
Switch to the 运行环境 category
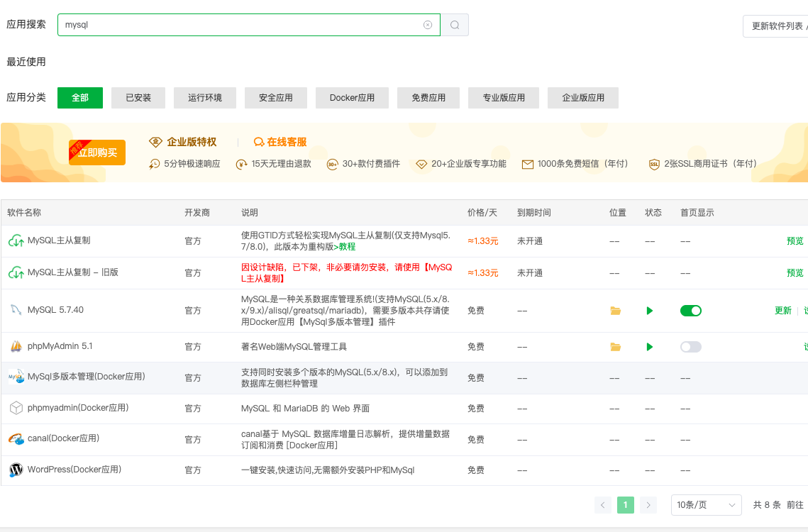pos(204,98)
